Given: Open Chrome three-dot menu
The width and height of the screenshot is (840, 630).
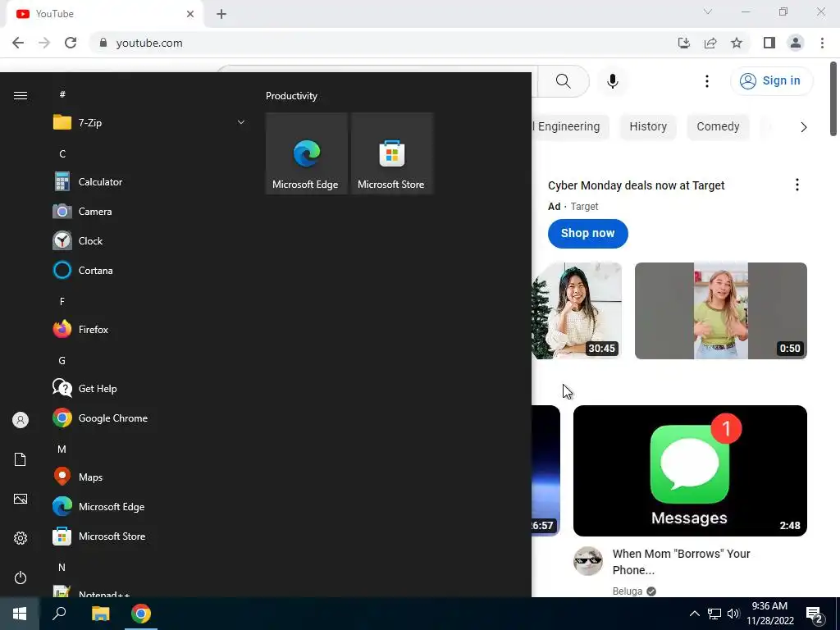Looking at the screenshot, I should click(x=822, y=43).
